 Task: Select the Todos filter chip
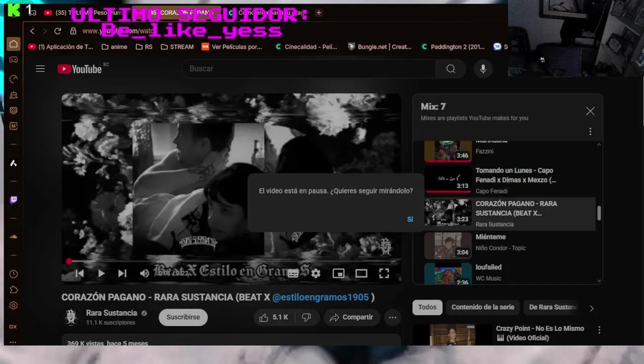tap(427, 307)
